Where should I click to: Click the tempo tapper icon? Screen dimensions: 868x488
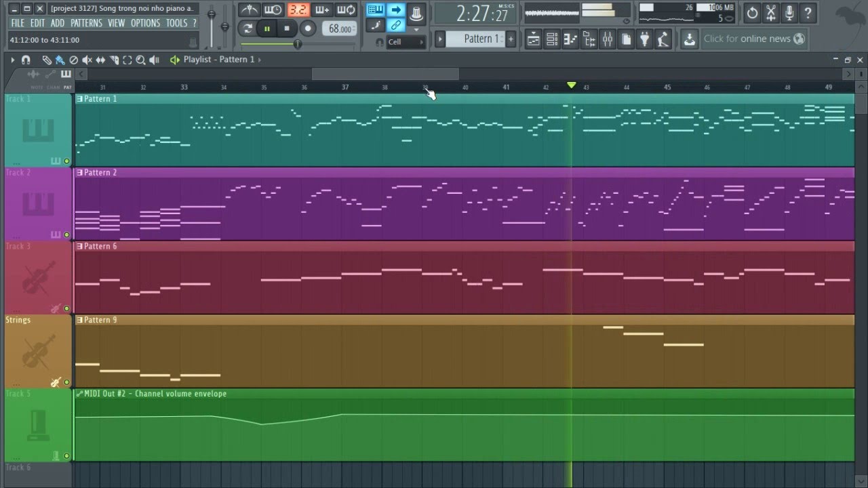(x=663, y=39)
